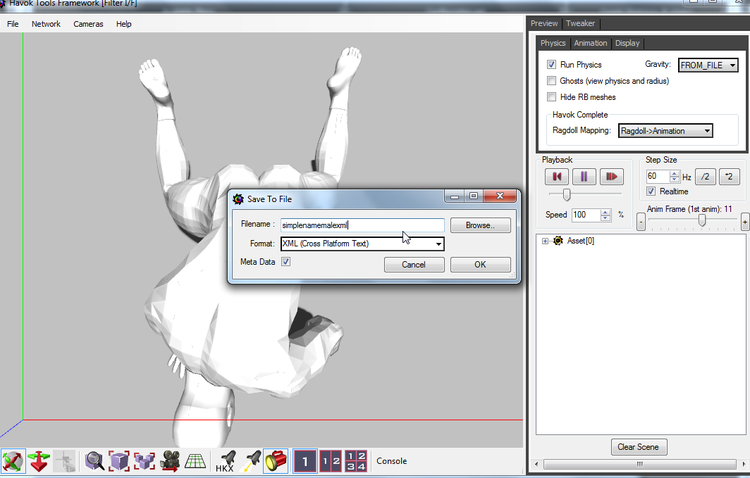
Task: Click the HKX shuttle icon
Action: pos(225,461)
